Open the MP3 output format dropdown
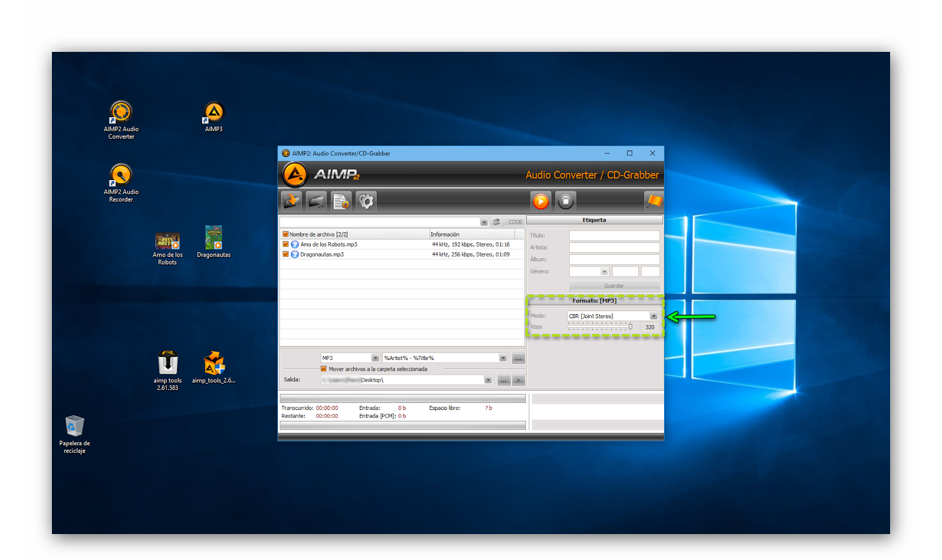Image resolution: width=942 pixels, height=560 pixels. point(375,358)
